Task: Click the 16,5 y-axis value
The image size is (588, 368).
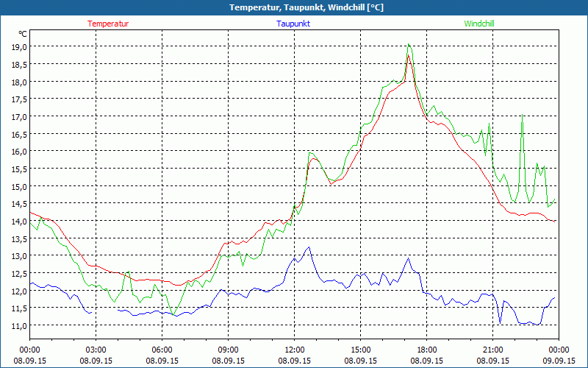Action: click(x=19, y=134)
